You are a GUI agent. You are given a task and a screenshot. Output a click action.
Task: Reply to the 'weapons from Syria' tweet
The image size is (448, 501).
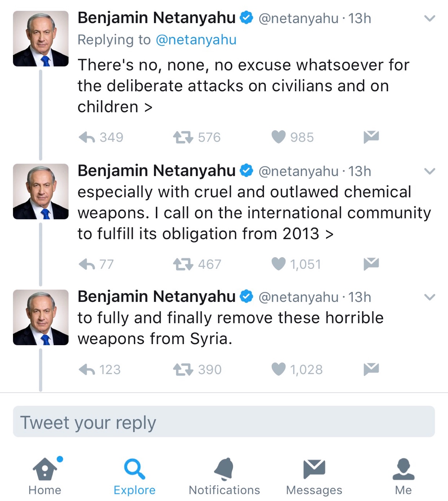87,369
